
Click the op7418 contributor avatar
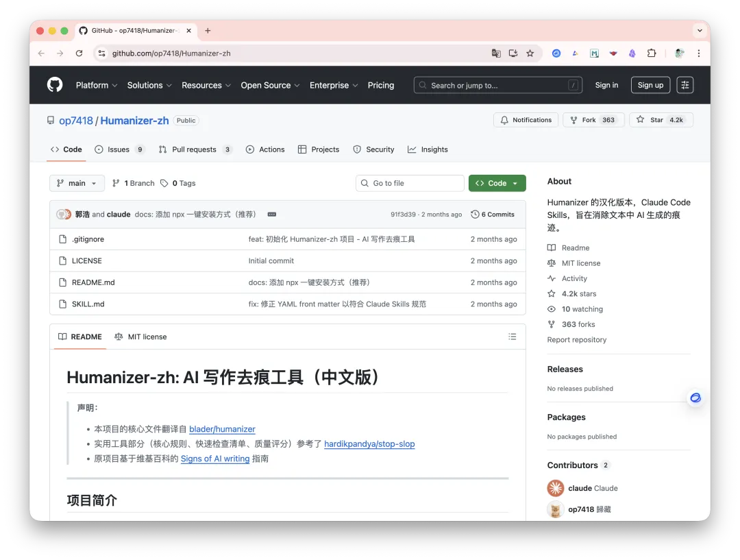click(556, 509)
